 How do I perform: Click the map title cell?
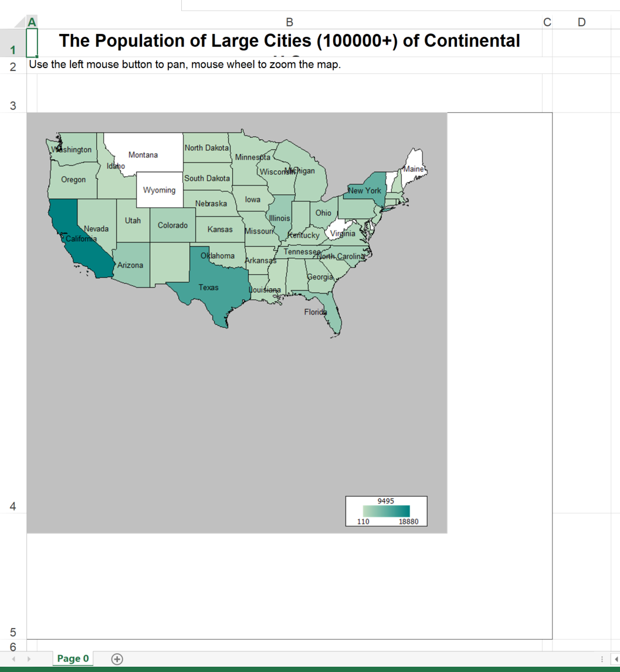289,42
